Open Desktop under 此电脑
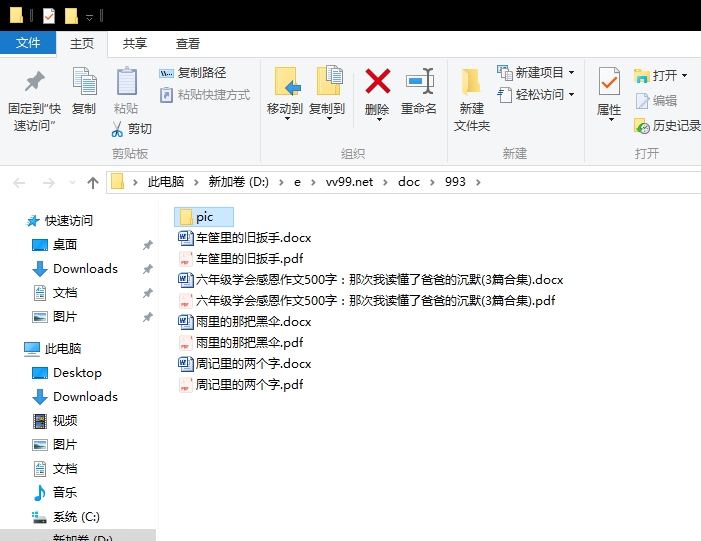The width and height of the screenshot is (701, 541). (x=67, y=373)
